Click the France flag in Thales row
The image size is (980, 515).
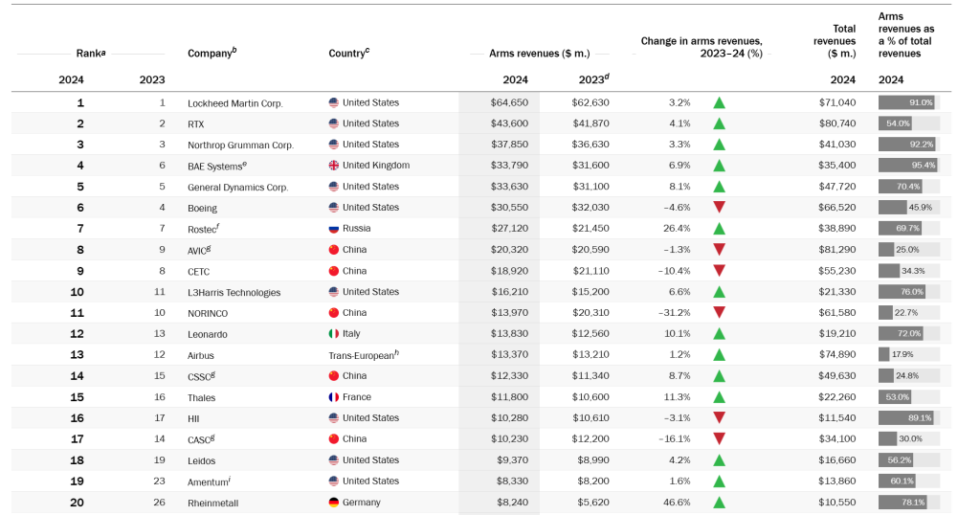pos(334,397)
